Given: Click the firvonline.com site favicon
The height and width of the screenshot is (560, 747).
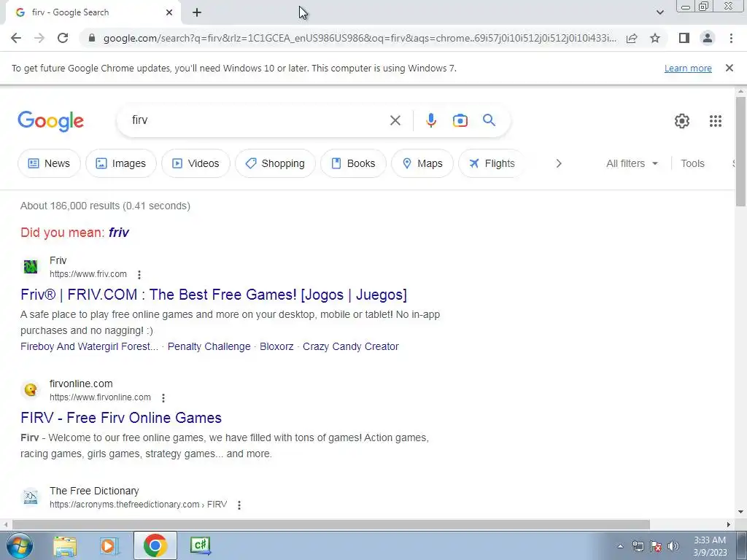Looking at the screenshot, I should tap(31, 390).
